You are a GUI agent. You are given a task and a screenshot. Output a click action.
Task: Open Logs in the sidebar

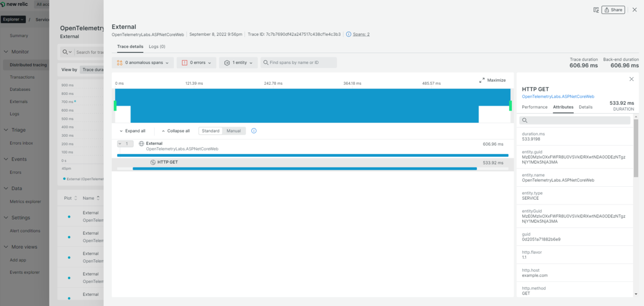click(x=14, y=114)
